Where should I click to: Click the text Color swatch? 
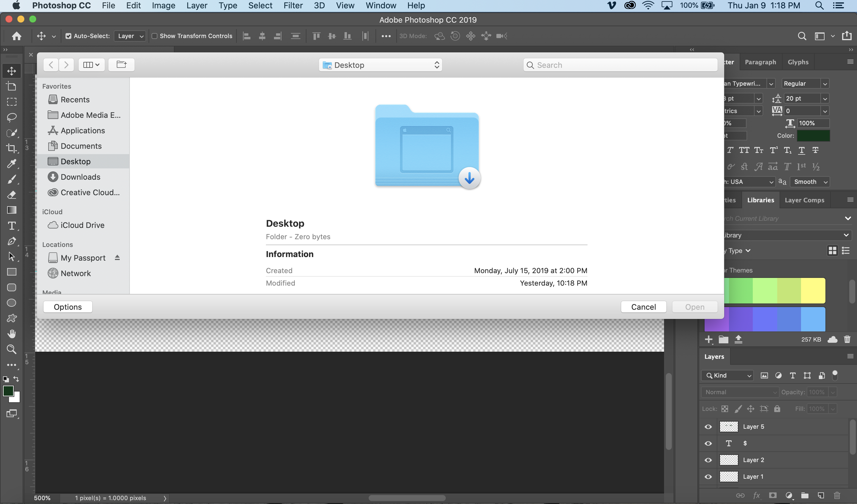coord(813,136)
